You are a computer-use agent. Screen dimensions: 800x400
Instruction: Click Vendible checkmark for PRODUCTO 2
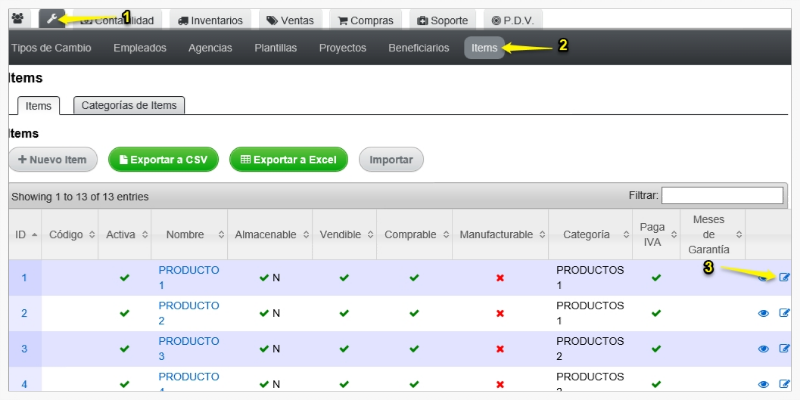click(x=344, y=313)
